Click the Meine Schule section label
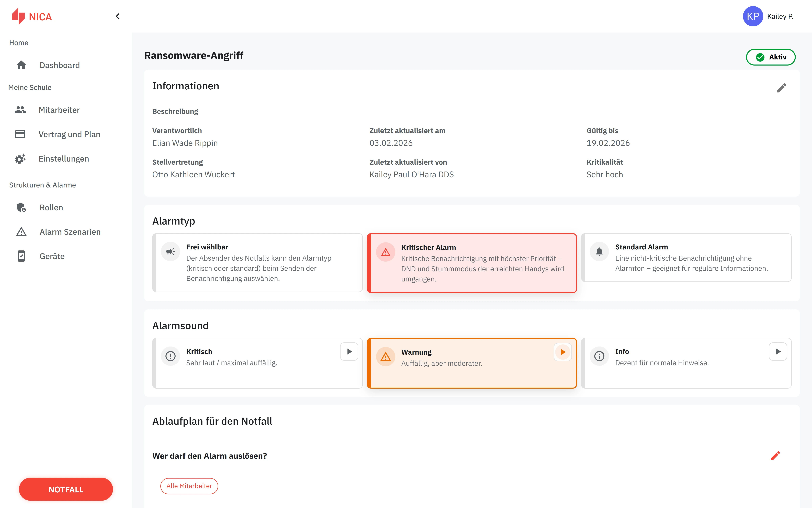Viewport: 812px width, 508px height. tap(30, 87)
